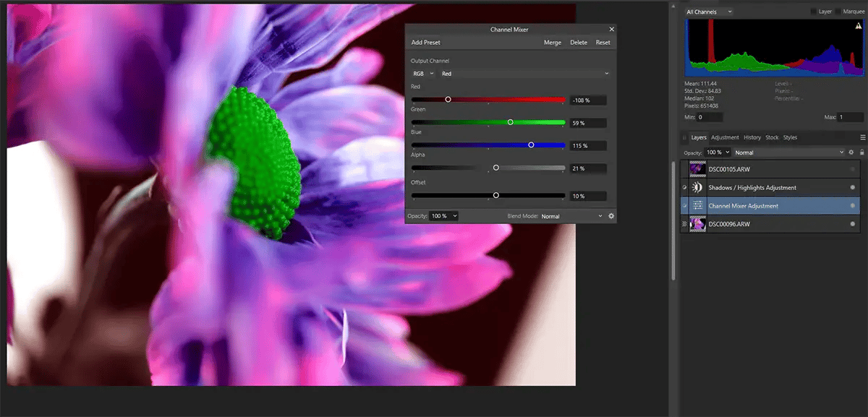Select DSC00096.ARW layer thumbnail
Image resolution: width=868 pixels, height=417 pixels.
coord(698,224)
